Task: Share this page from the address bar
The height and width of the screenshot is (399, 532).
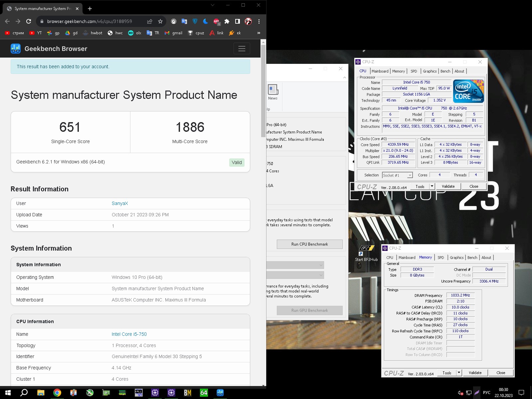Action: 150,21
